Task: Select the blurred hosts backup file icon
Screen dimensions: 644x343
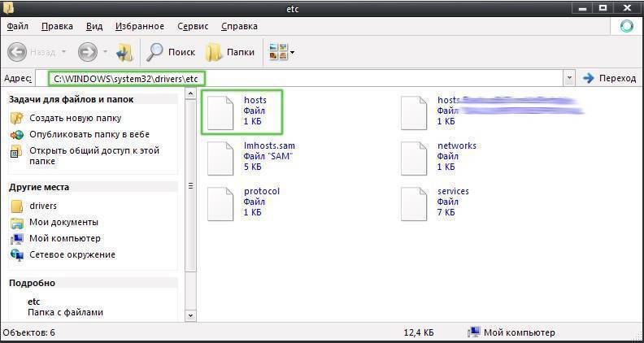Action: pos(414,112)
